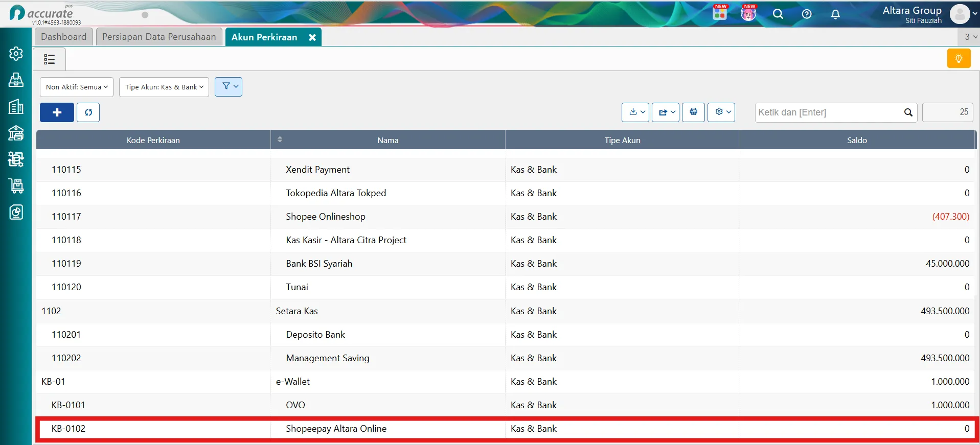Open the Non Aktif: Semua filter dropdown

pos(77,87)
